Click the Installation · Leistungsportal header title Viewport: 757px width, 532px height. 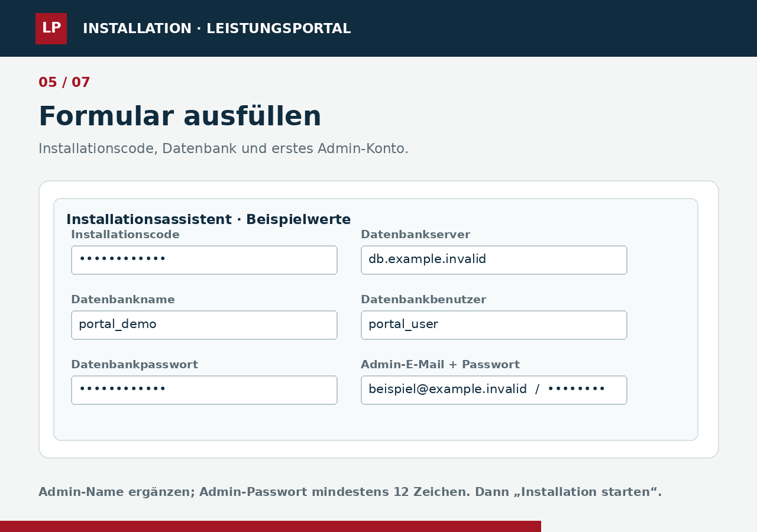(216, 28)
